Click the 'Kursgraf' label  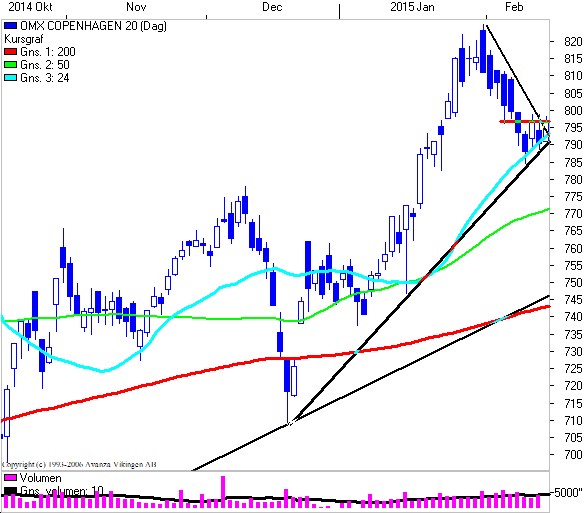(x=24, y=39)
